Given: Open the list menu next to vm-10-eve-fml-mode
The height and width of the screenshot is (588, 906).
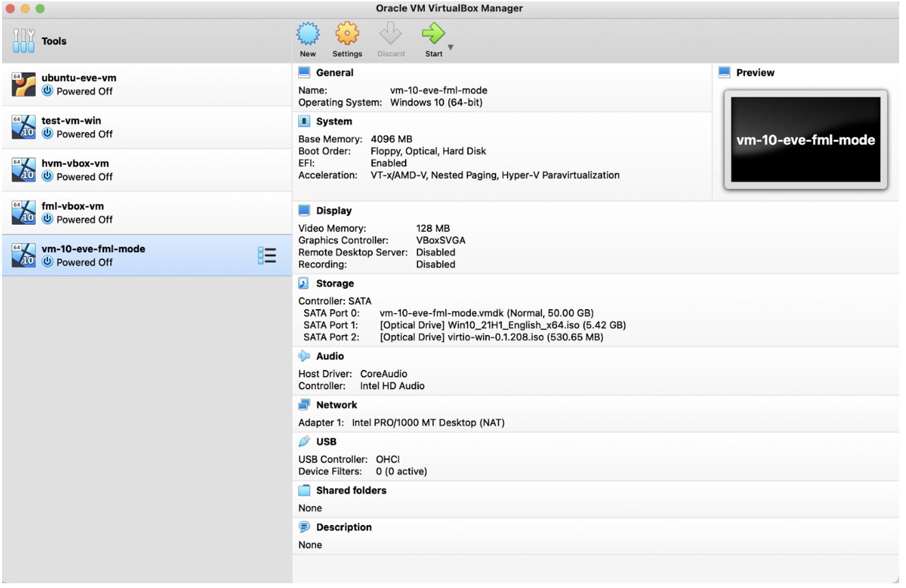Looking at the screenshot, I should (266, 255).
